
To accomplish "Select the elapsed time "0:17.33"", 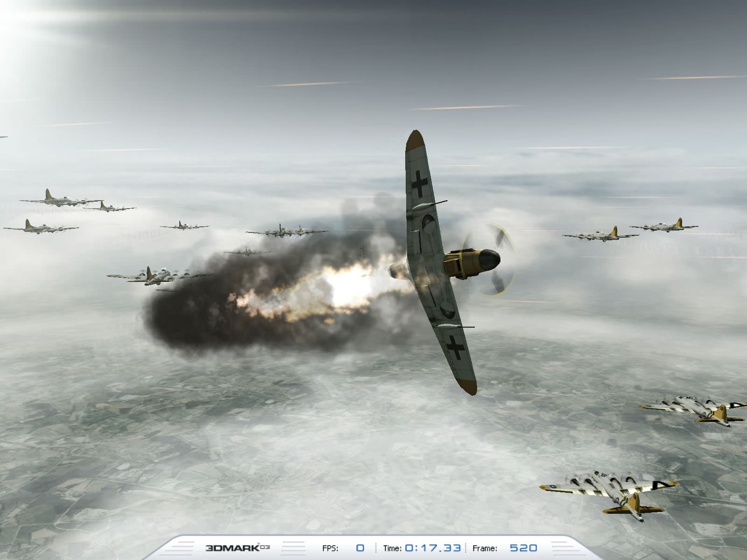I will [x=433, y=548].
